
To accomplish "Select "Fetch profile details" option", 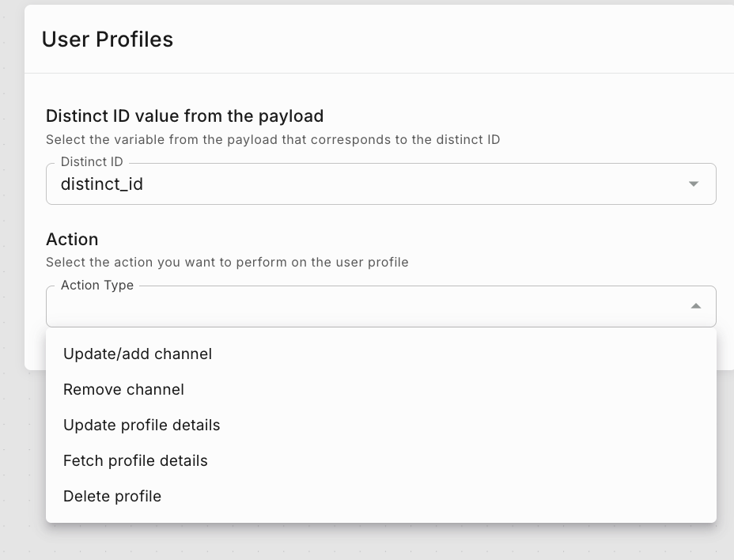I will [135, 460].
